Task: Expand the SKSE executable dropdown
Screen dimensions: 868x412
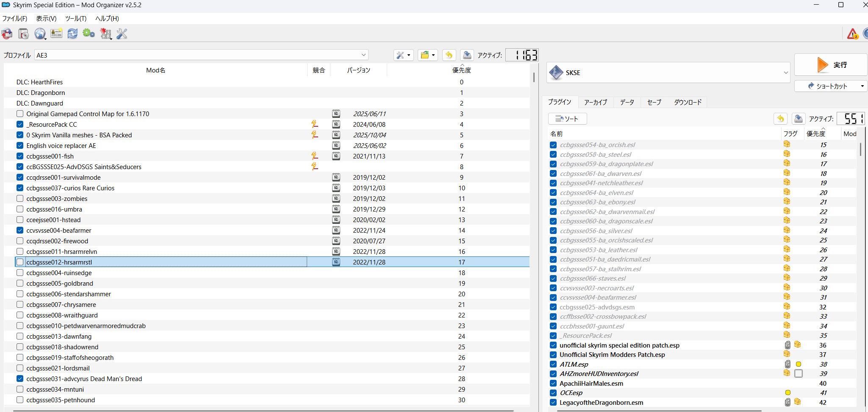Action: (669, 72)
